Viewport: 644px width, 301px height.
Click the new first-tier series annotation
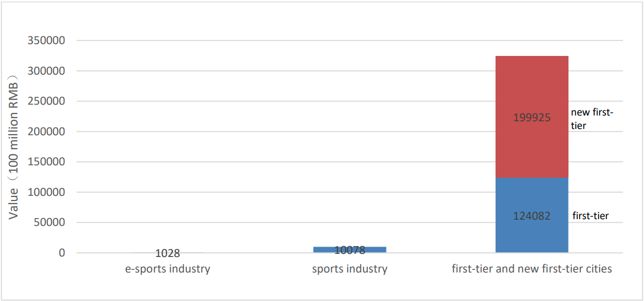(x=592, y=119)
